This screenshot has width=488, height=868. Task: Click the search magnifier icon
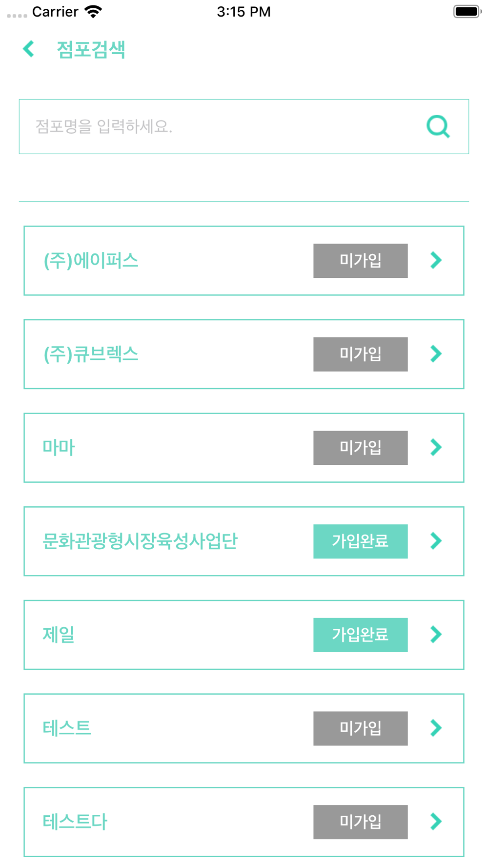click(x=438, y=126)
